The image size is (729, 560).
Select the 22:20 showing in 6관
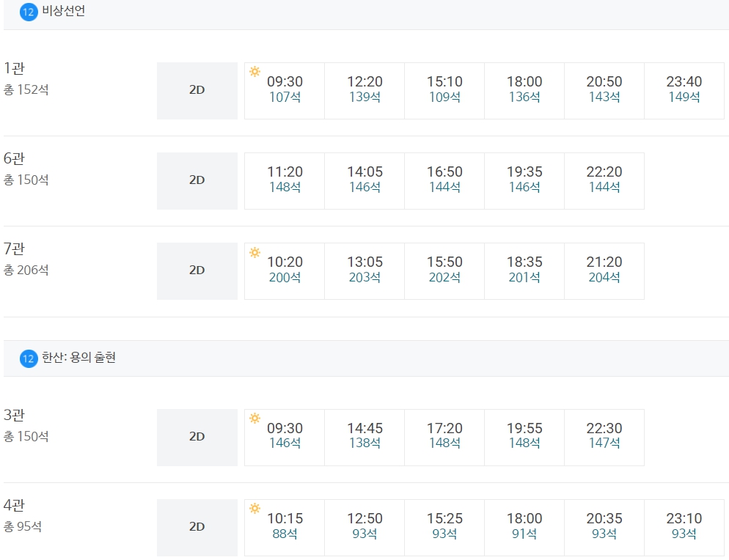click(x=604, y=181)
